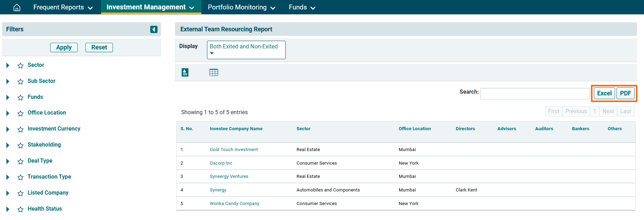The width and height of the screenshot is (644, 220).
Task: Open the Portfolio Monitoring menu
Action: 241,7
